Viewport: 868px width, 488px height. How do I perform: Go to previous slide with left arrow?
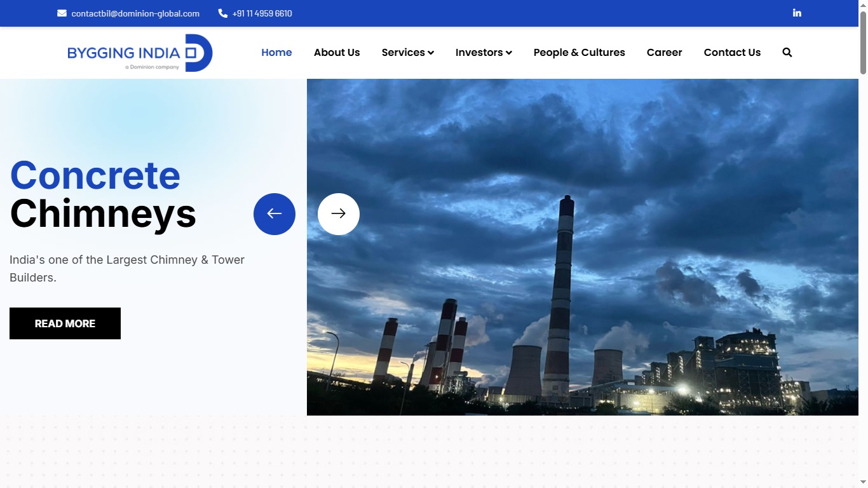tap(275, 214)
